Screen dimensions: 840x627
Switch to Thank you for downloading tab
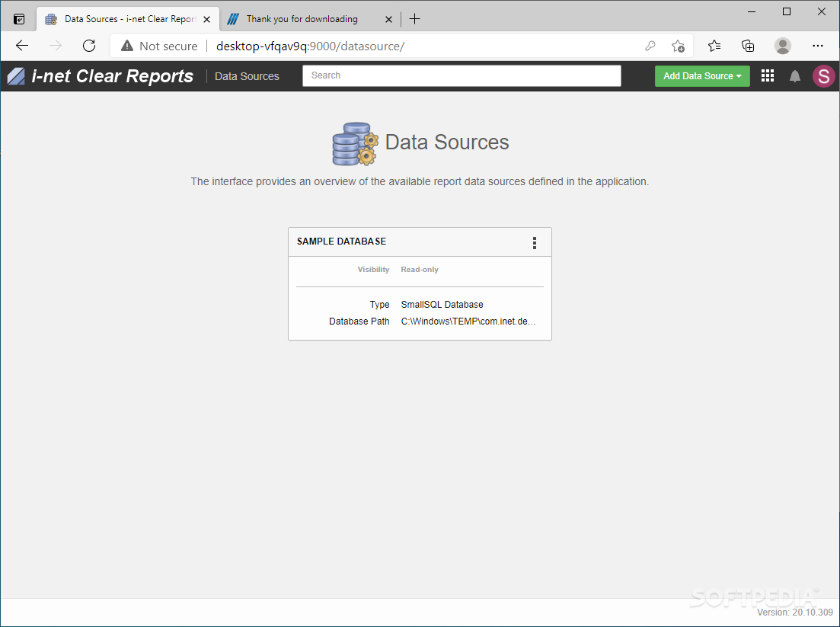[x=310, y=19]
